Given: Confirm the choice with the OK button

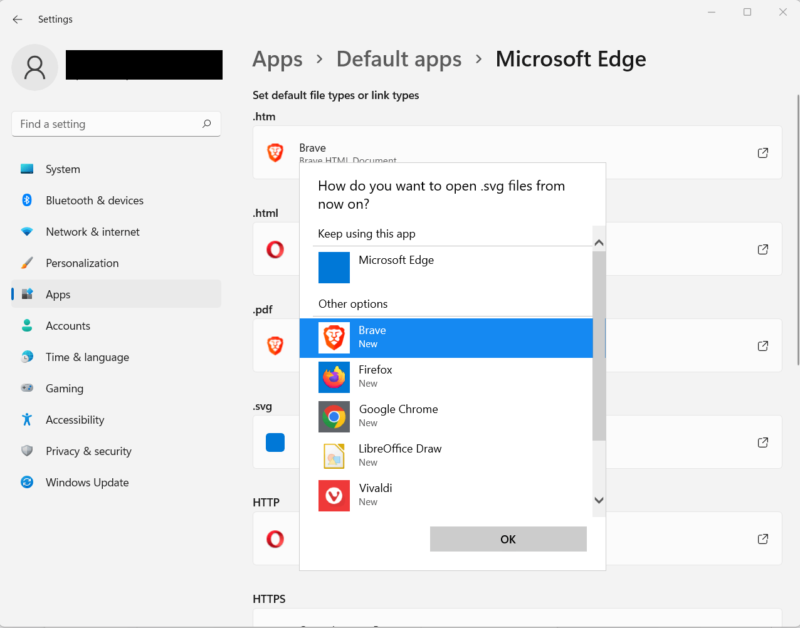Looking at the screenshot, I should 507,538.
